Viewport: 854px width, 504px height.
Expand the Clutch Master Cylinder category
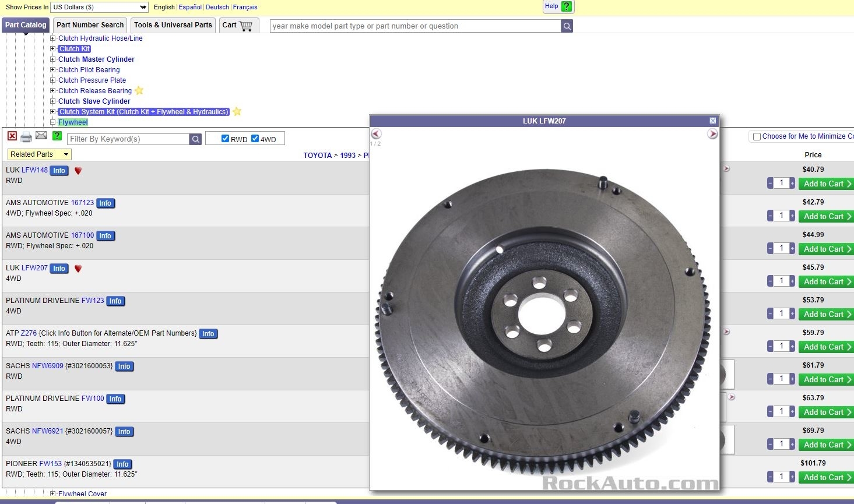pyautogui.click(x=53, y=59)
